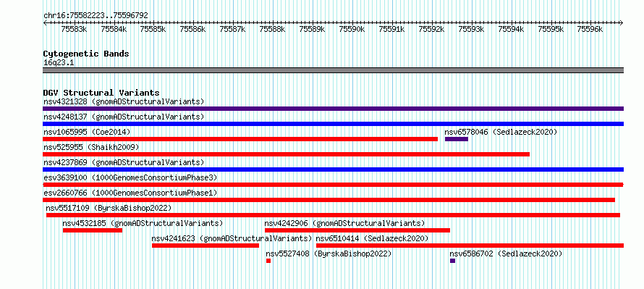Click the chr16:75582223..75596792 coordinates label

[96, 15]
